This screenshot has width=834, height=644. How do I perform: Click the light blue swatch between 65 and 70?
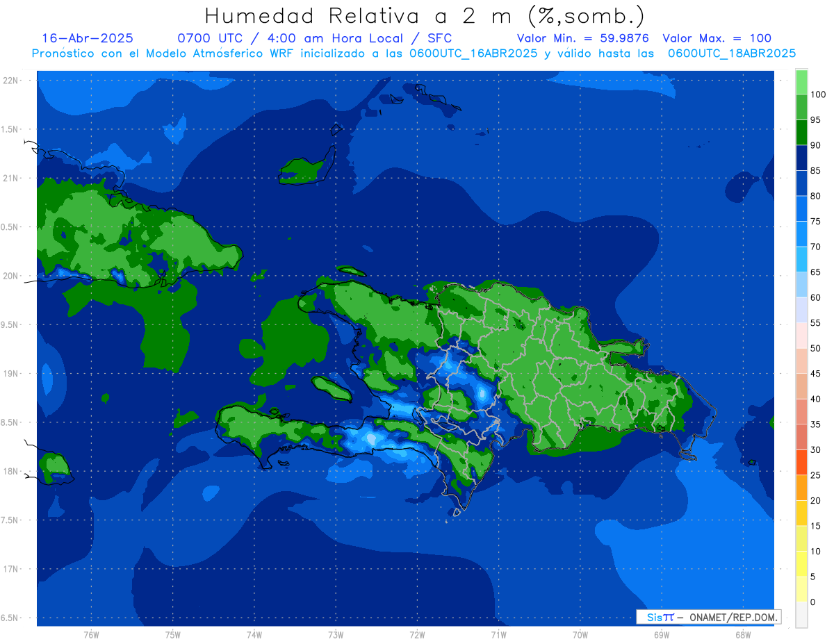point(801,259)
